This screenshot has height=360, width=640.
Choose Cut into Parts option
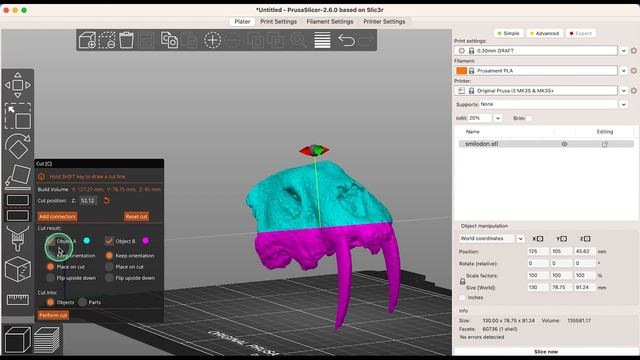click(82, 302)
